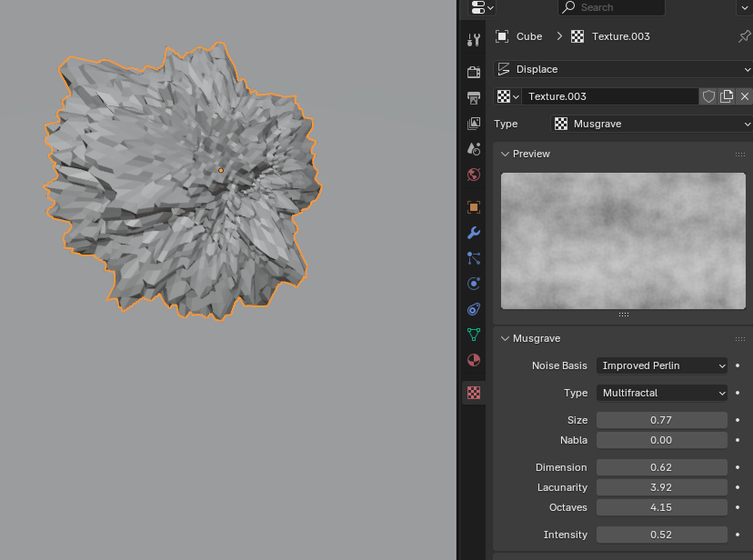The height and width of the screenshot is (560, 753).
Task: Open the Object Data mesh tab
Action: [x=473, y=335]
